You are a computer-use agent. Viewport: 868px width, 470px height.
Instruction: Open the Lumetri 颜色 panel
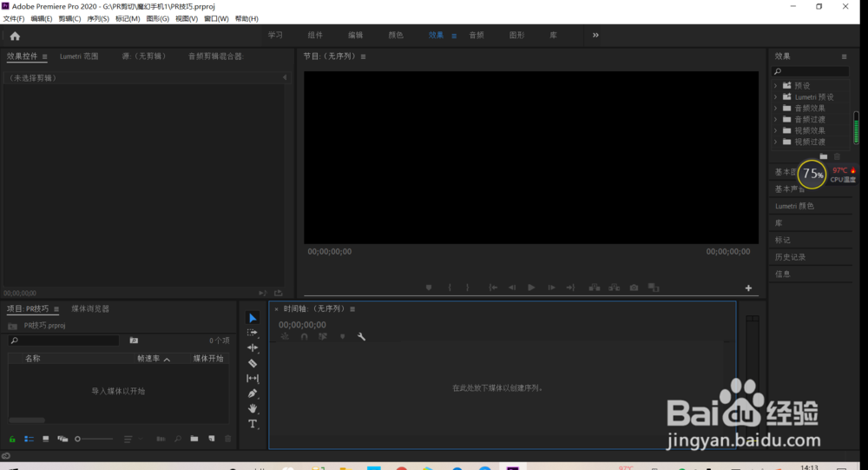click(794, 206)
